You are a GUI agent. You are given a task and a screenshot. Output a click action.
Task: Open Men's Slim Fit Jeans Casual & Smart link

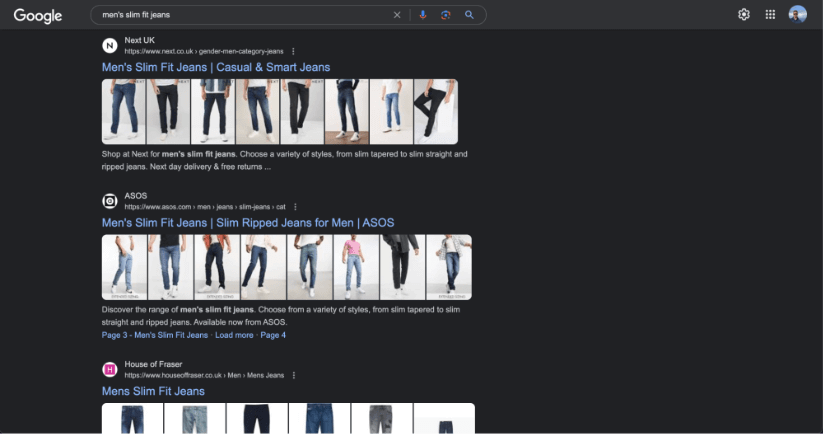(216, 67)
